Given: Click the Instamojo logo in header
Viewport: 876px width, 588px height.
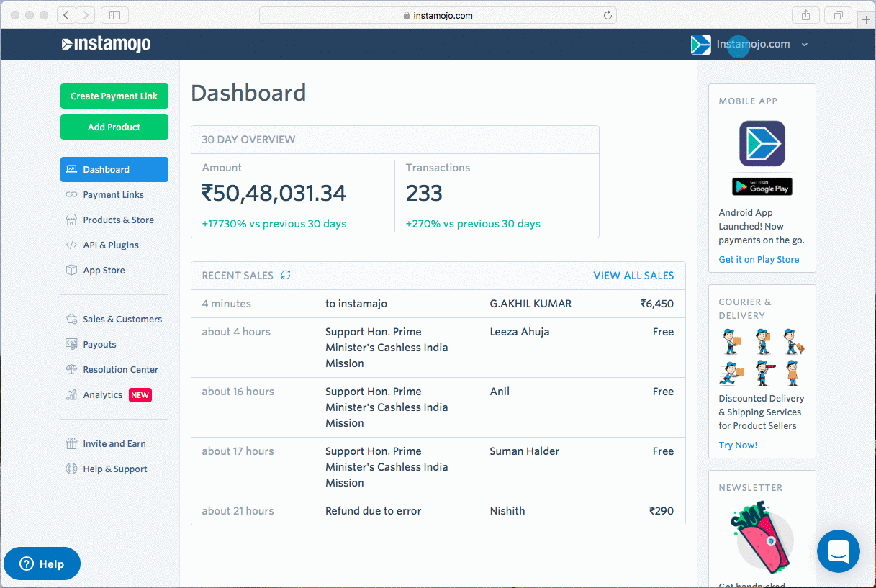Looking at the screenshot, I should pyautogui.click(x=106, y=45).
